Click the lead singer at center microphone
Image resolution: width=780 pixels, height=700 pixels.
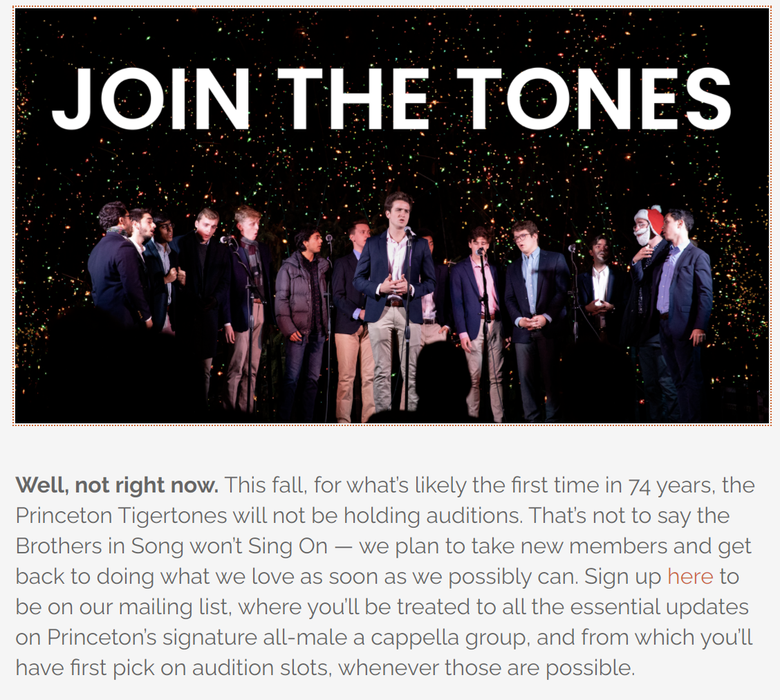[394, 299]
